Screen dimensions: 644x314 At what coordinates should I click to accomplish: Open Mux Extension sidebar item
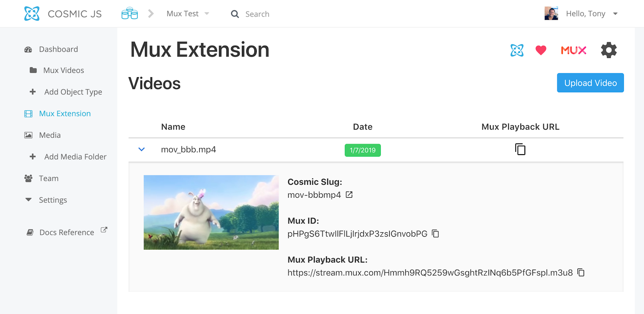pyautogui.click(x=65, y=114)
